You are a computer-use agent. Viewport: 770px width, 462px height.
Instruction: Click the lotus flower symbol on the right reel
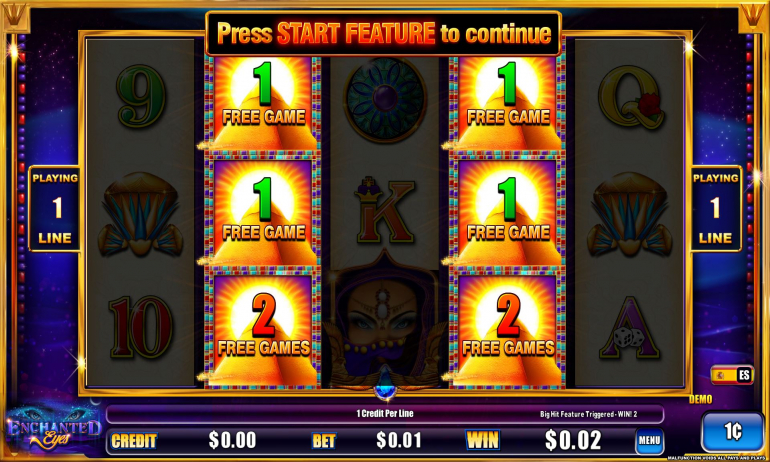coord(630,214)
